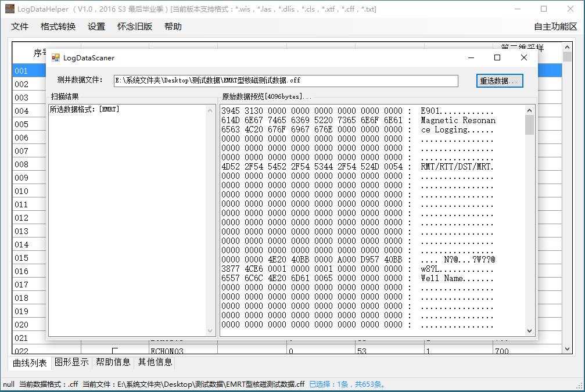Maximize the LogDataScaner dialog window
Viewport: 585px width, 392px height.
(497, 57)
